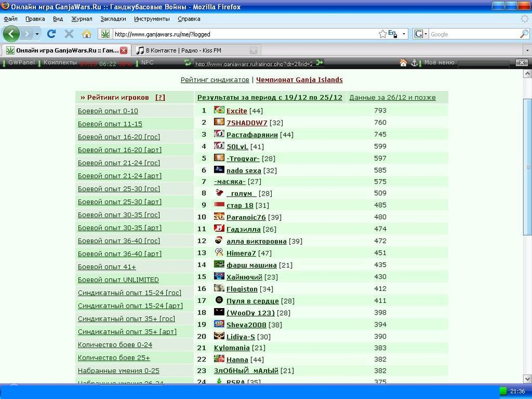This screenshot has height=399, width=532.
Task: Open the Правка menu
Action: pos(35,19)
